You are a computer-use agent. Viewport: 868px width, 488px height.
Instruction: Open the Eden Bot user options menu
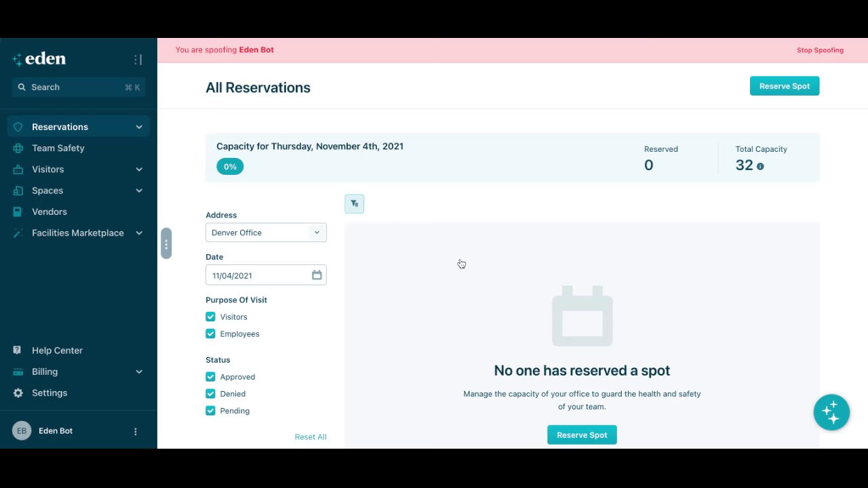tap(135, 431)
